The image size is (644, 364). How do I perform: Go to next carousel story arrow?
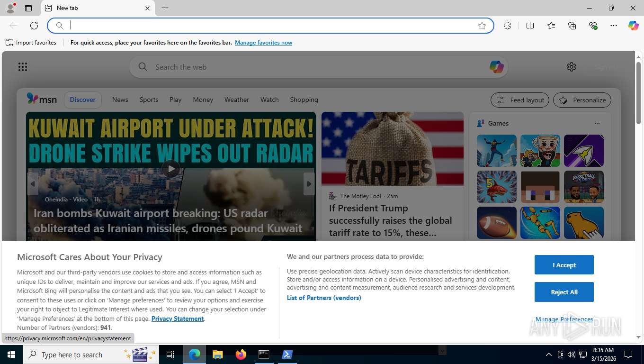pyautogui.click(x=309, y=184)
